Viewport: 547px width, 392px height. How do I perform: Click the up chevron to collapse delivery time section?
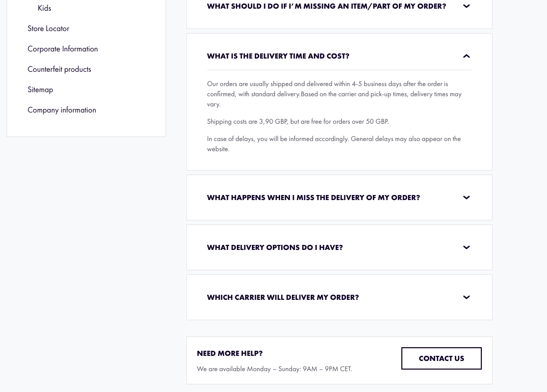pyautogui.click(x=466, y=56)
